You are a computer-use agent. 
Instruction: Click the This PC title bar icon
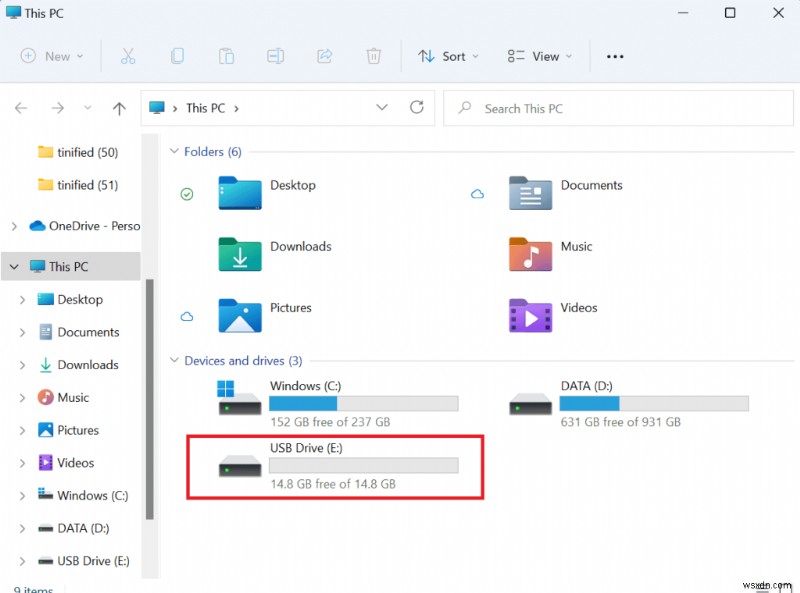tap(13, 13)
